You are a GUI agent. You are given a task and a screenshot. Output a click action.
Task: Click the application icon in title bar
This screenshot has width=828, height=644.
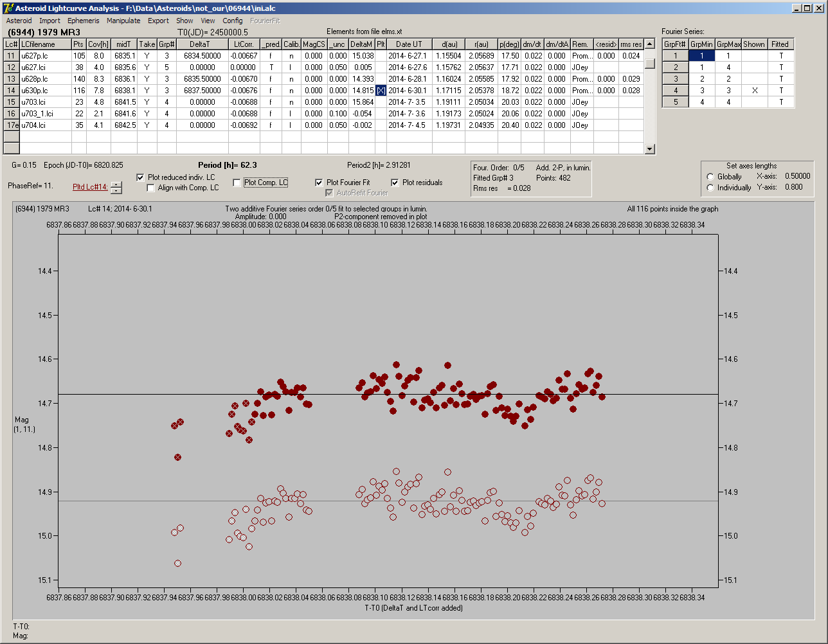[x=8, y=8]
